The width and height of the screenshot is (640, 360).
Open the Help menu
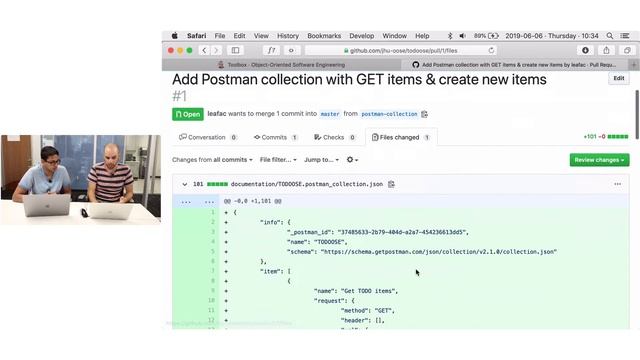422,36
